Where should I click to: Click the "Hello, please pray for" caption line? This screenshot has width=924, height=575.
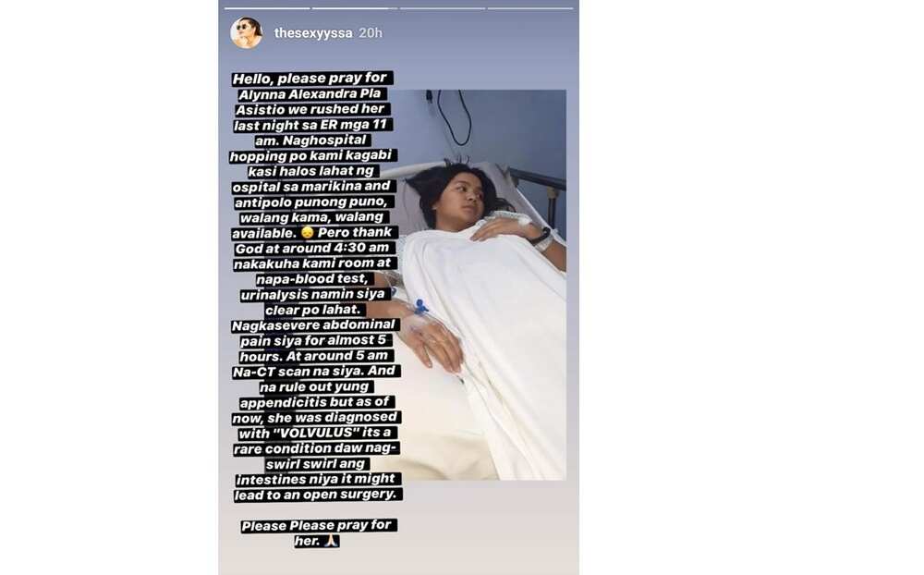(x=310, y=79)
